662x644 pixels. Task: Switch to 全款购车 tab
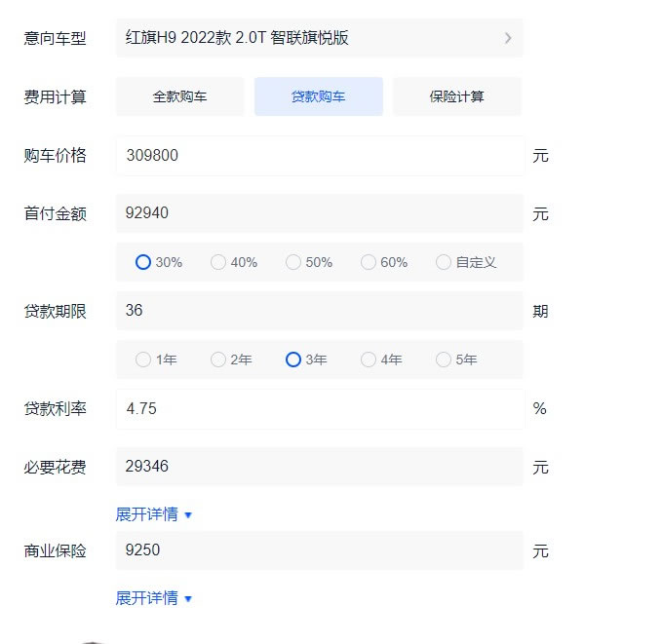[x=179, y=96]
